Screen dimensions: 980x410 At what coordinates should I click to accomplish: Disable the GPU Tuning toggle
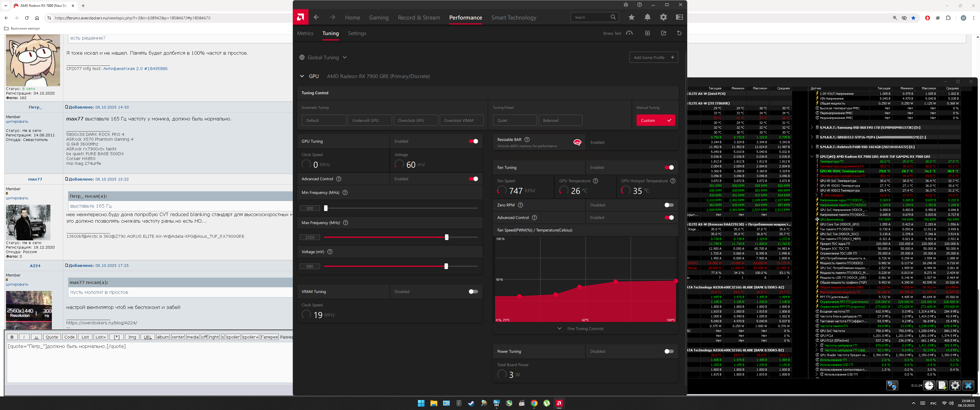[x=473, y=141]
